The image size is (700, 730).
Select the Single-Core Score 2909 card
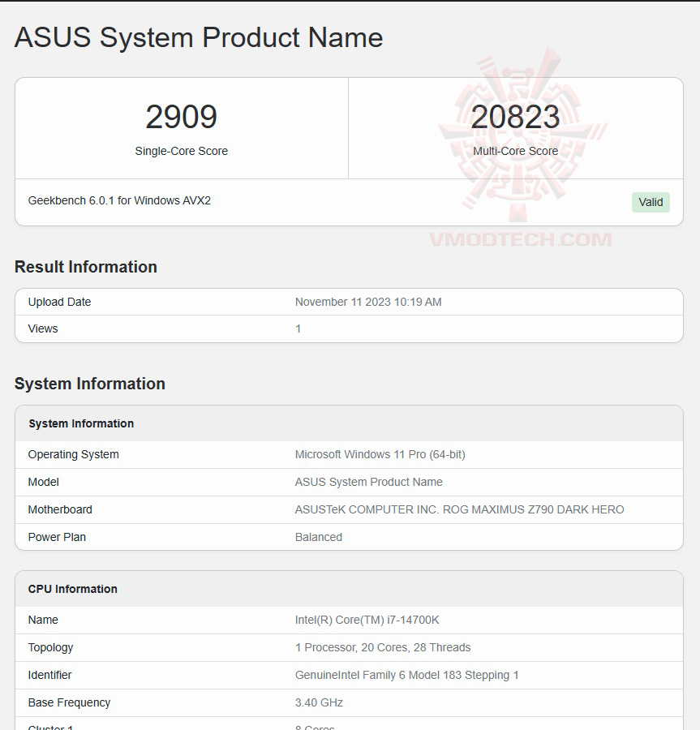click(x=182, y=126)
